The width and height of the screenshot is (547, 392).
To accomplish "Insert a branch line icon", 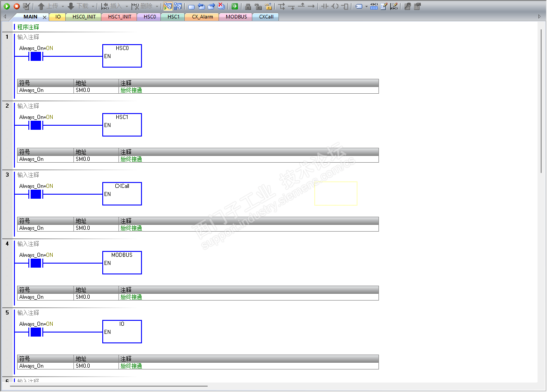I will coord(281,6).
